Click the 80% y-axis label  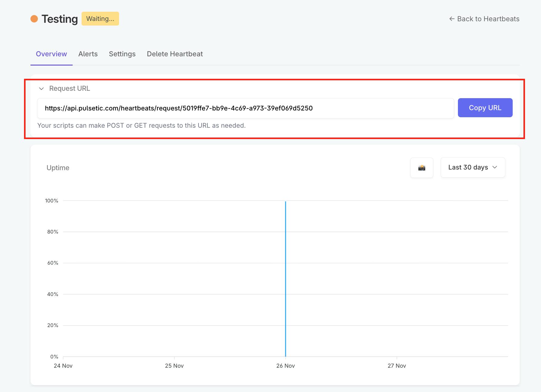tap(53, 232)
